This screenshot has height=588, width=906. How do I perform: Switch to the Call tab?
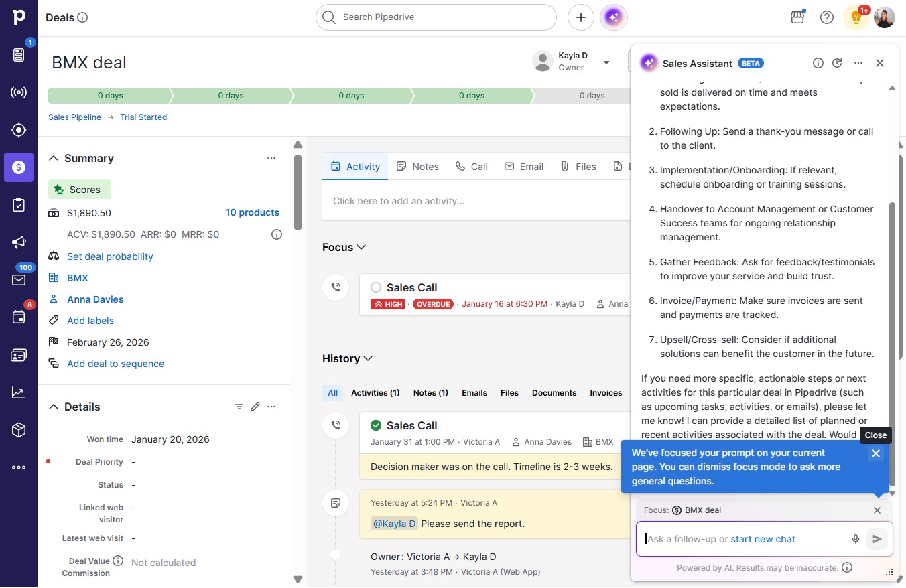pyautogui.click(x=472, y=167)
